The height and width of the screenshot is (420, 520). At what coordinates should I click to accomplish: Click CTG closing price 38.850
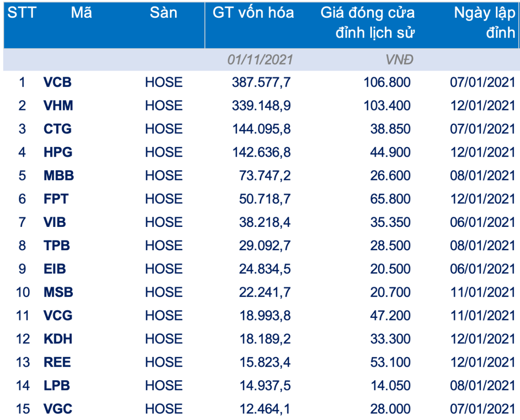(390, 129)
